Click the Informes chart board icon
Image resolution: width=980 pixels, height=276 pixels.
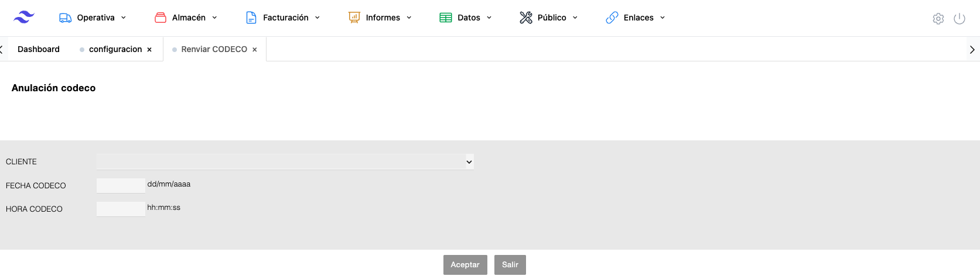(354, 18)
